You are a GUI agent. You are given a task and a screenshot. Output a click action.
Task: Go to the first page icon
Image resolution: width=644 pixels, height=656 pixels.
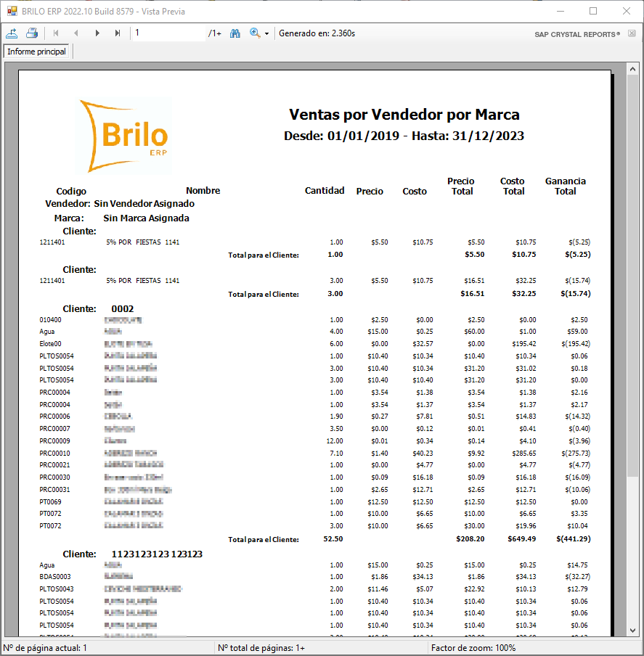(x=55, y=33)
